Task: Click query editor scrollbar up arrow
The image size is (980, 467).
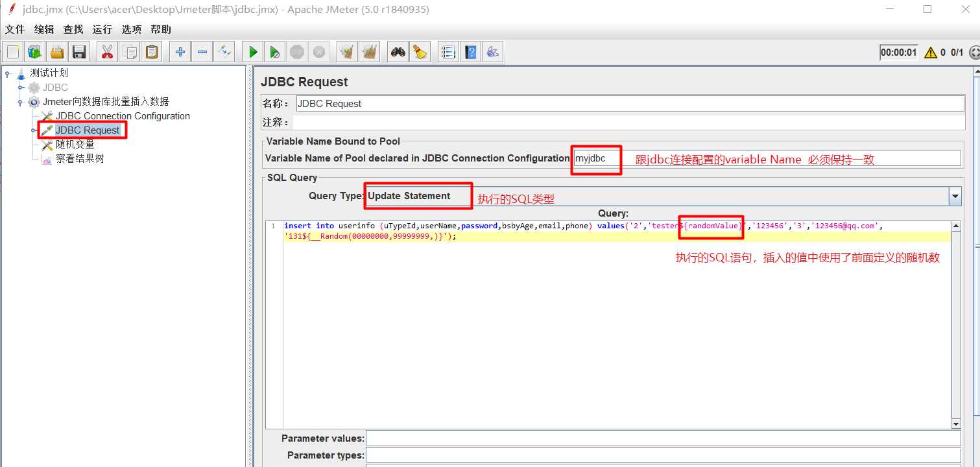Action: pyautogui.click(x=955, y=226)
